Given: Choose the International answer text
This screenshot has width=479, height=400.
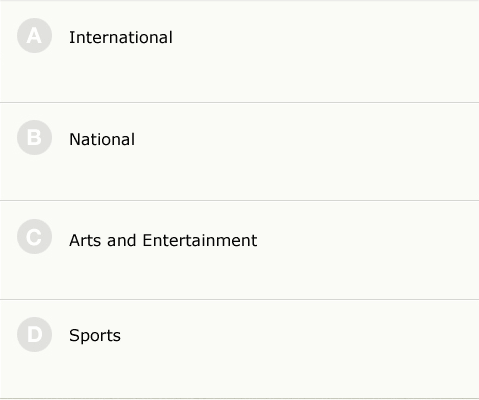Looking at the screenshot, I should tap(121, 37).
